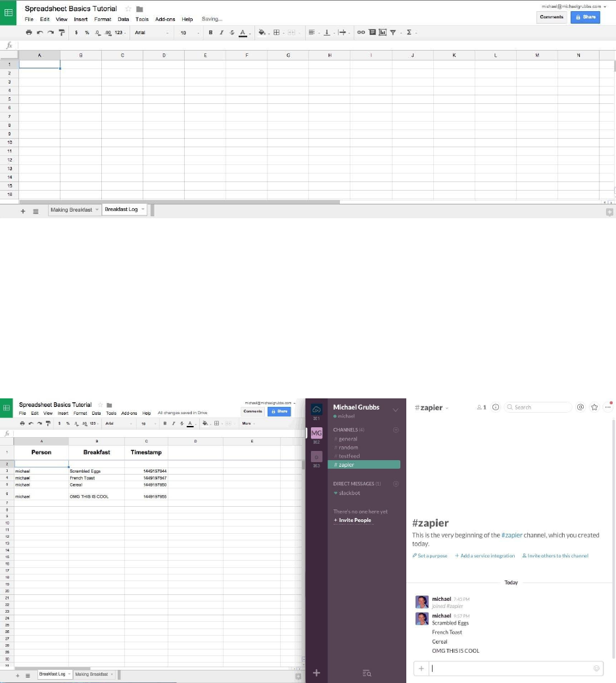Click the MG team switcher icon
The height and width of the screenshot is (683, 616).
click(x=317, y=433)
